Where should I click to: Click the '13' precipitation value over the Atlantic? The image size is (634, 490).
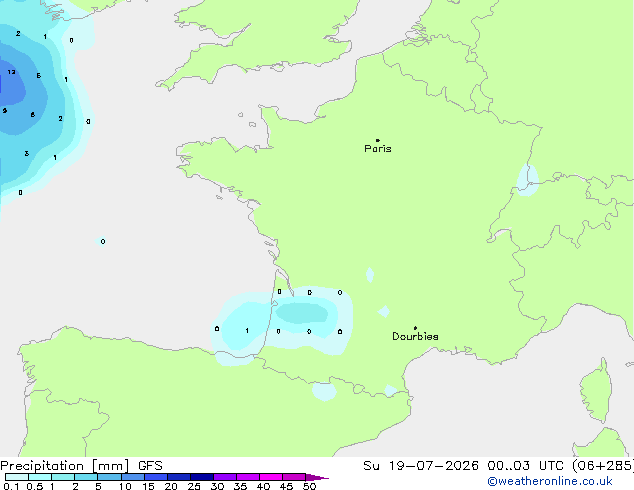point(11,72)
